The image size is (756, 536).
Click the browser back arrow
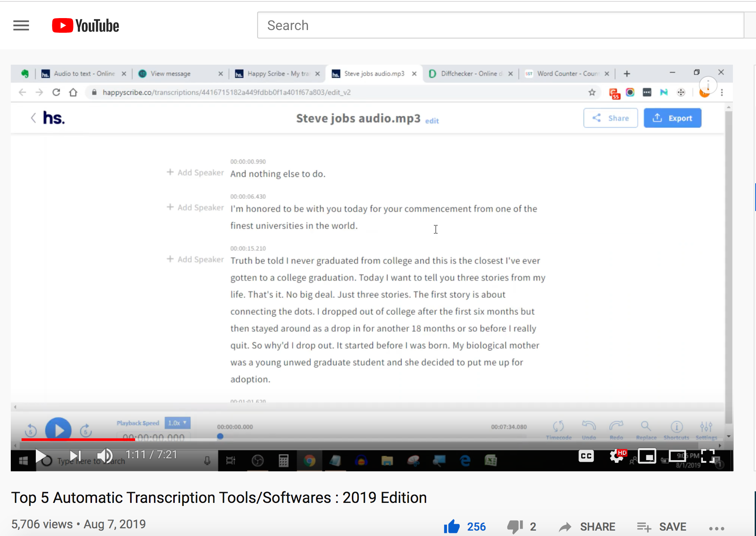pos(22,92)
